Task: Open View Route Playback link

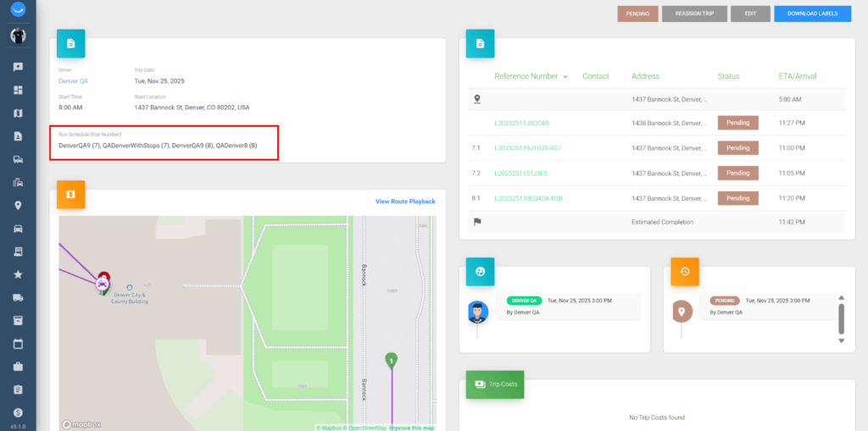Action: 405,202
